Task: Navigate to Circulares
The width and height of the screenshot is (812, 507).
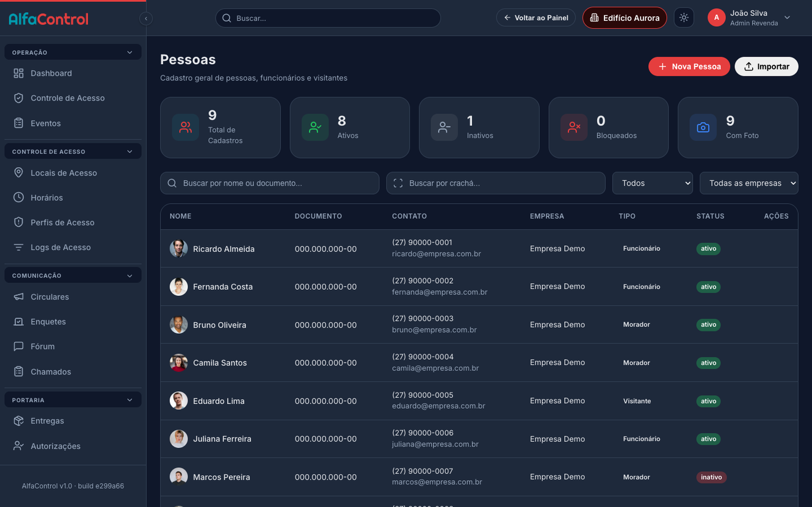Action: pyautogui.click(x=73, y=297)
